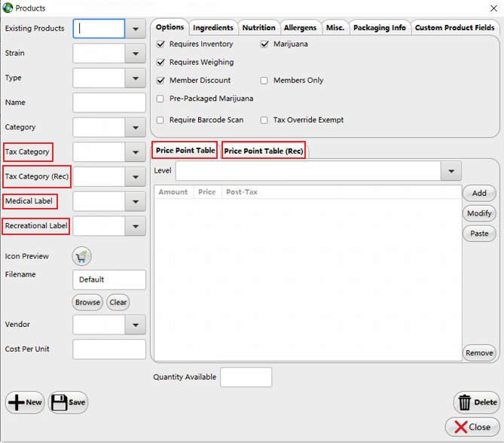Image resolution: width=504 pixels, height=443 pixels.
Task: Focus the Existing Products text box
Action: pyautogui.click(x=99, y=29)
